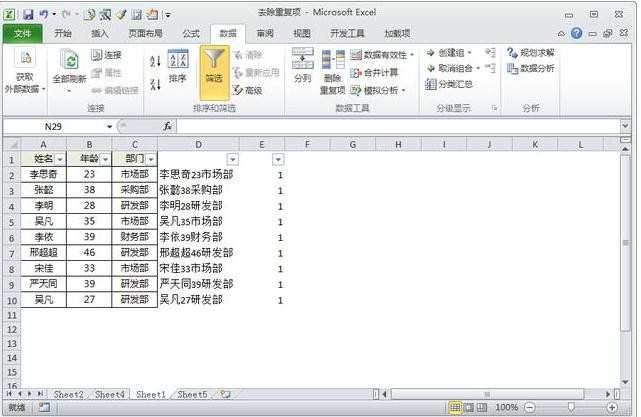Open filter dropdown in column E header cell
Screen dimensions: 641x417
tap(278, 159)
